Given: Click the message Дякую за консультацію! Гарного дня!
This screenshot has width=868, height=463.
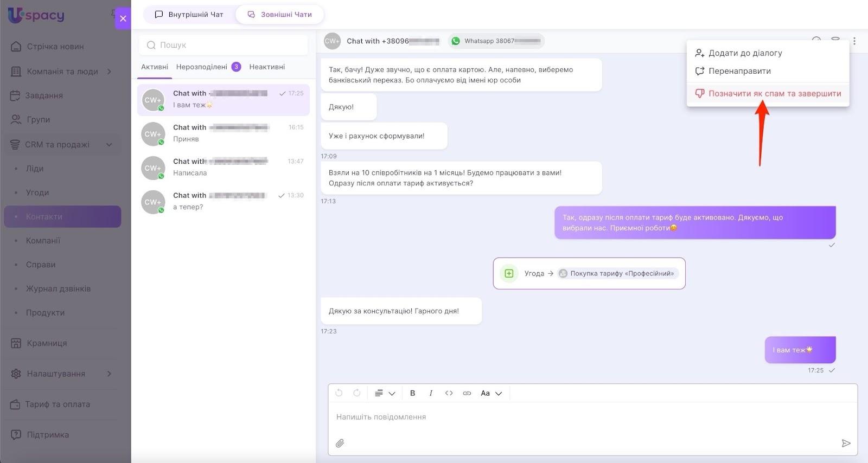Looking at the screenshot, I should pos(401,311).
